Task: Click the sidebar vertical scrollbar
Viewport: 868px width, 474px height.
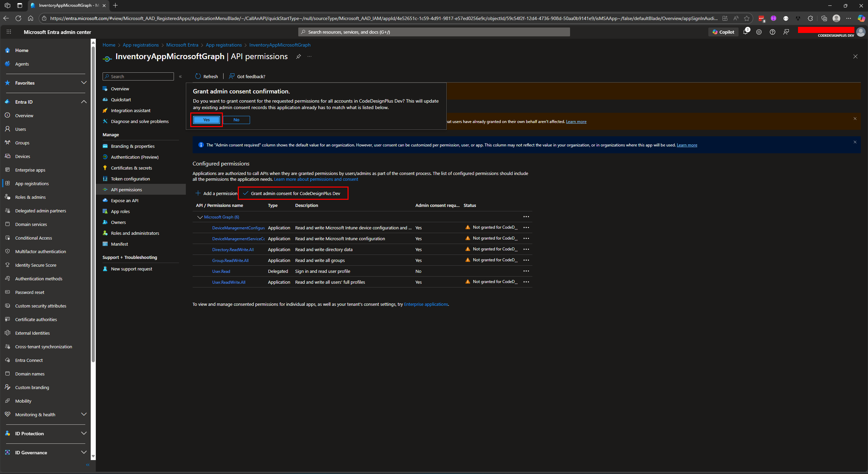Action: [93, 204]
